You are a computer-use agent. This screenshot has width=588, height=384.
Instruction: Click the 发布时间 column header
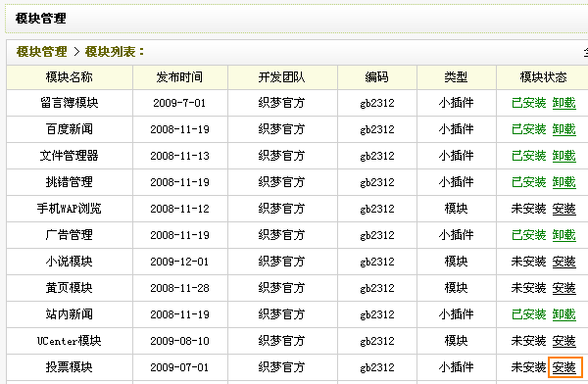point(179,77)
